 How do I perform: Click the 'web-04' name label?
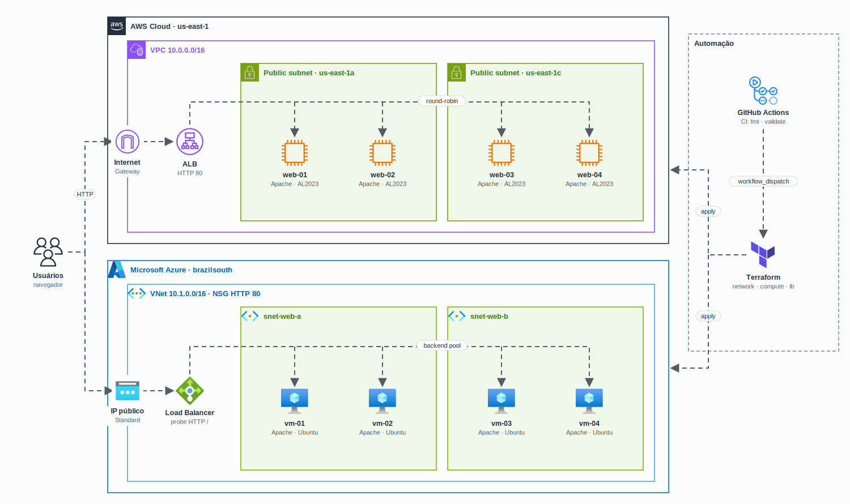coord(589,175)
